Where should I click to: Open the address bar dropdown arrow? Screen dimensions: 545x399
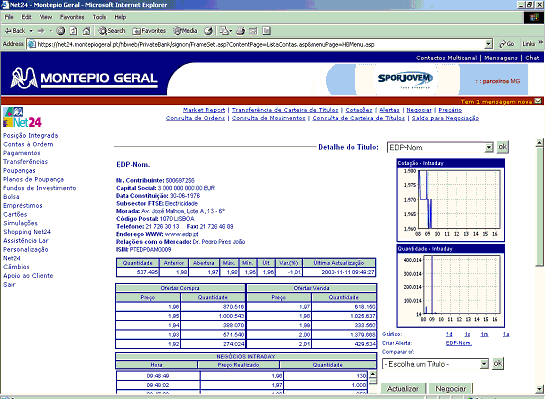(489, 44)
